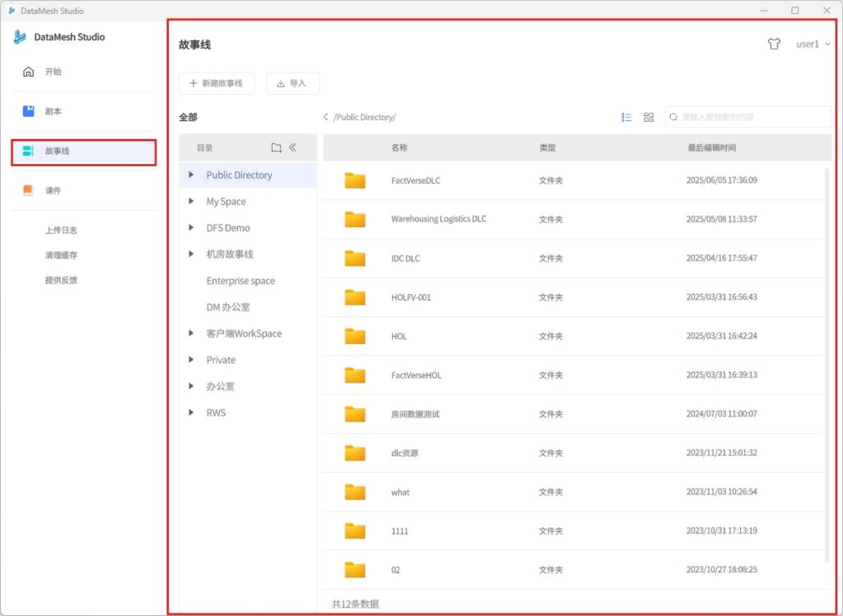The height and width of the screenshot is (616, 843).
Task: Expand the DFS Demo tree node
Action: 192,227
